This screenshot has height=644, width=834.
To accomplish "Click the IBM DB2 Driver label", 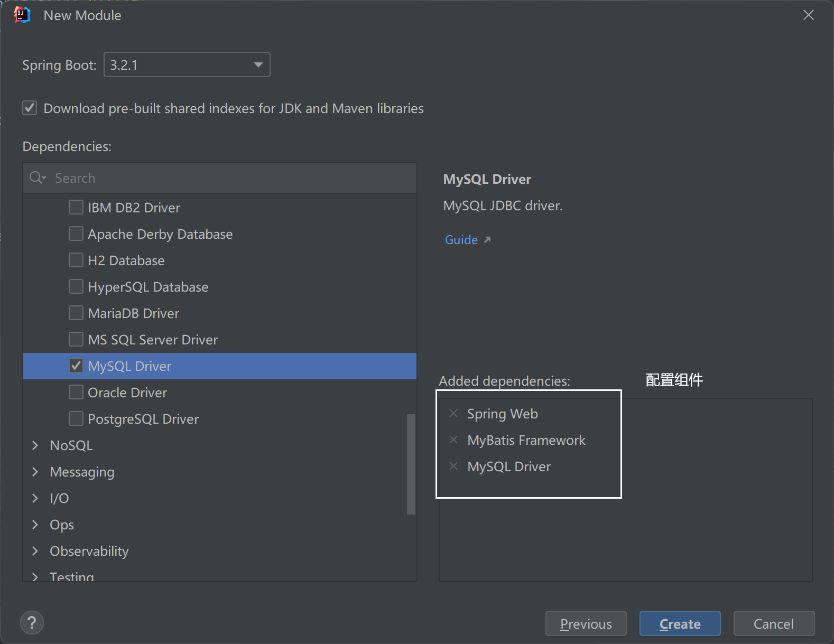I will [x=134, y=208].
